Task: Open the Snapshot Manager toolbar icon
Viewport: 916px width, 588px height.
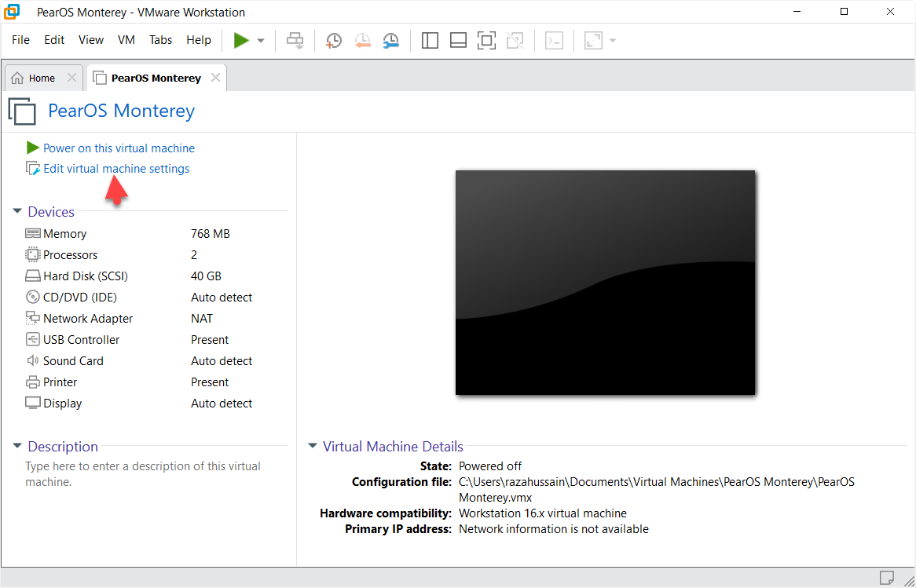Action: pos(390,41)
